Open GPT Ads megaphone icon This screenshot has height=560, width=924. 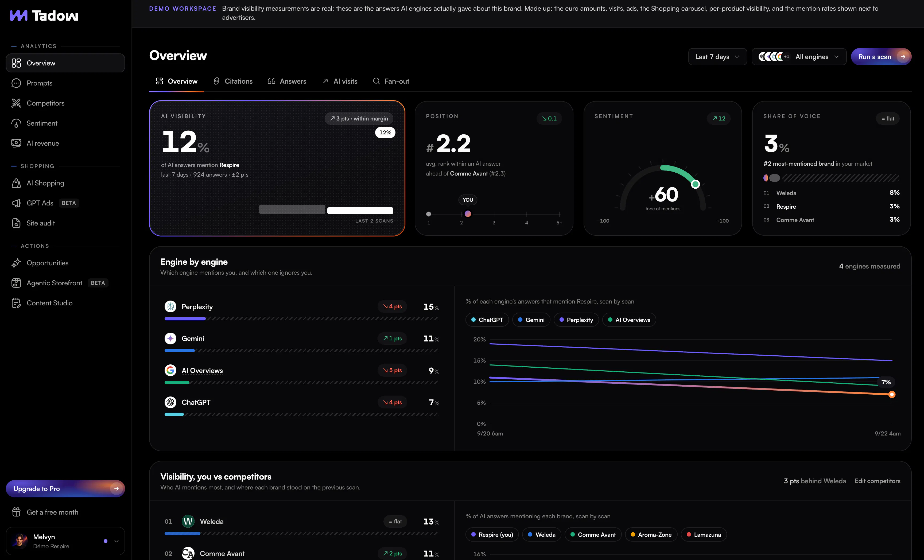16,203
